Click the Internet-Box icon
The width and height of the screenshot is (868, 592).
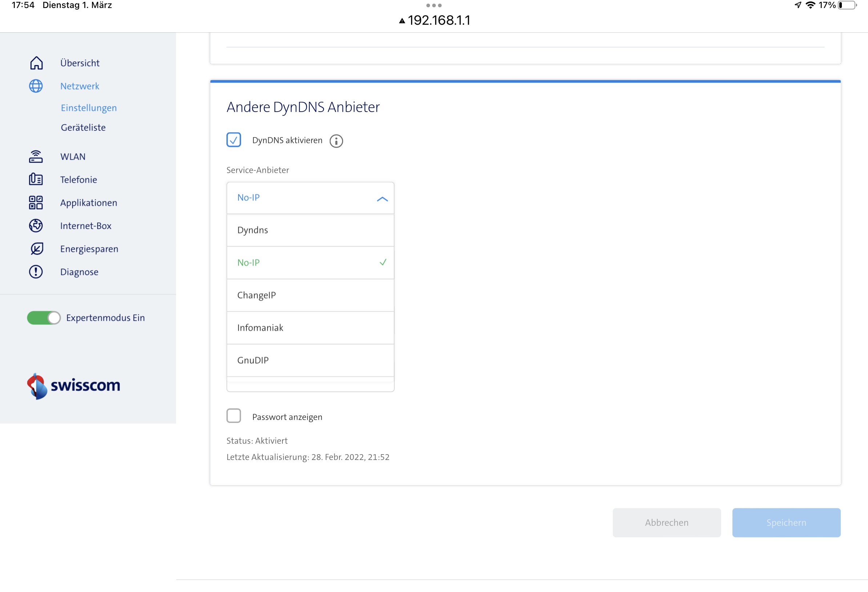point(36,226)
